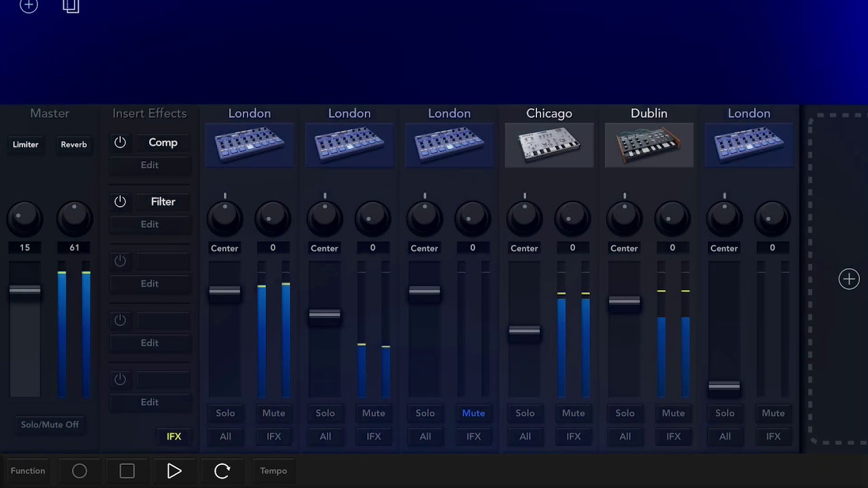This screenshot has height=488, width=868.
Task: Click the Master section label
Action: click(50, 113)
